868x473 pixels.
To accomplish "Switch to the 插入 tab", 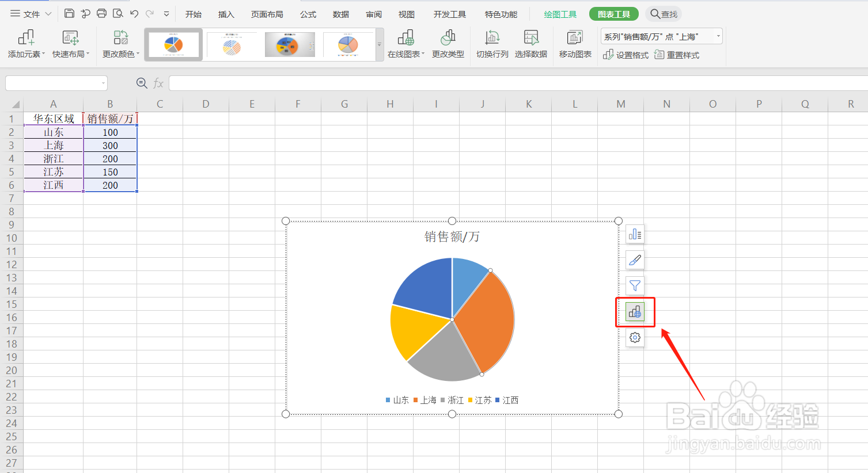I will click(x=226, y=14).
